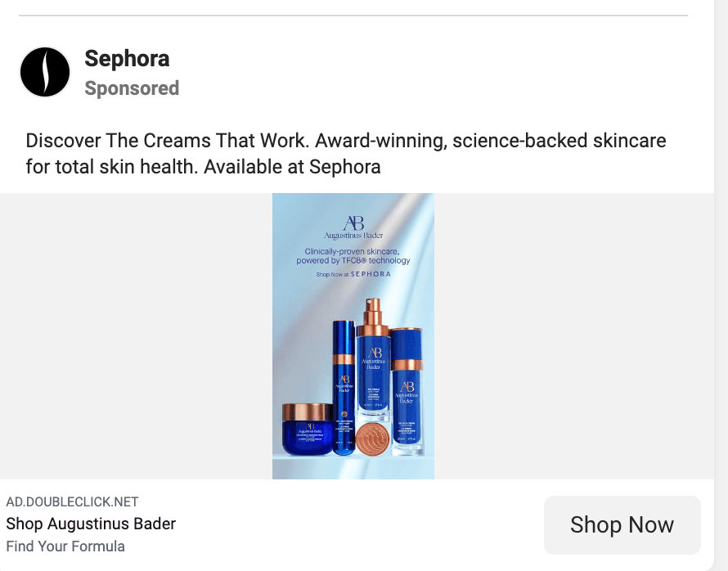Image resolution: width=728 pixels, height=571 pixels.
Task: Click the Sephora logo profile icon
Action: pos(45,72)
